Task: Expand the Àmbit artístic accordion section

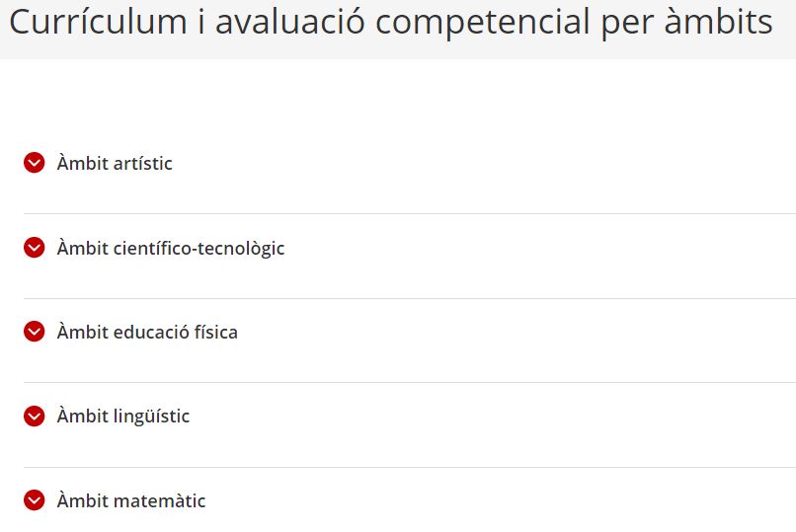Action: click(x=115, y=163)
